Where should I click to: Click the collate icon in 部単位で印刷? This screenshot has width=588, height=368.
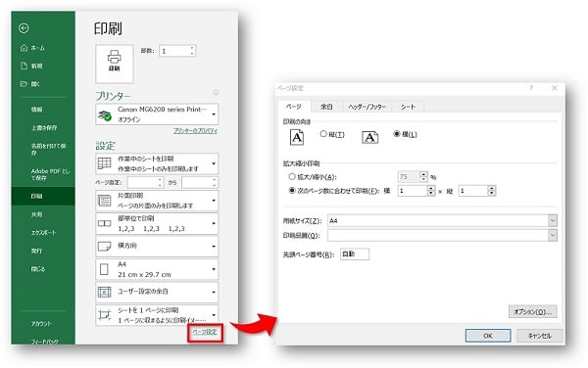click(104, 223)
